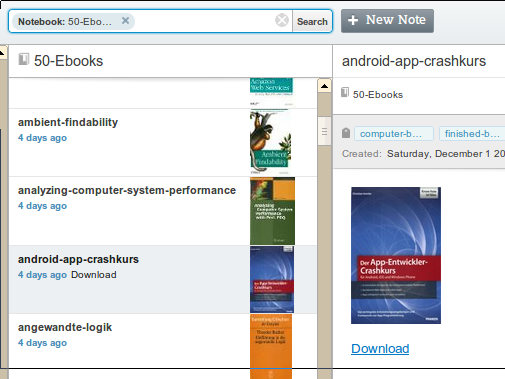Click the Amazon Web Services cover thumbnail

(x=271, y=92)
